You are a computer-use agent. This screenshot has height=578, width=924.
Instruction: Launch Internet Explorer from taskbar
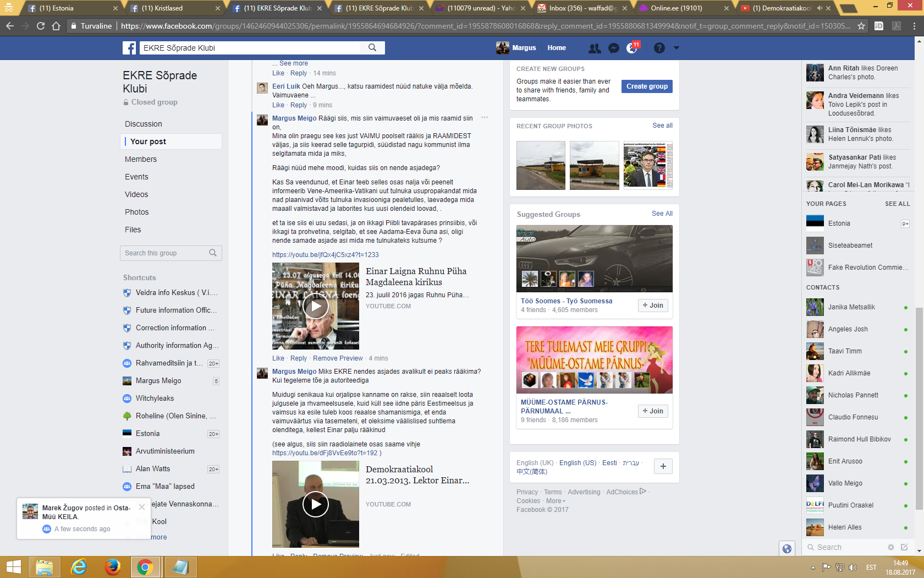pyautogui.click(x=79, y=567)
